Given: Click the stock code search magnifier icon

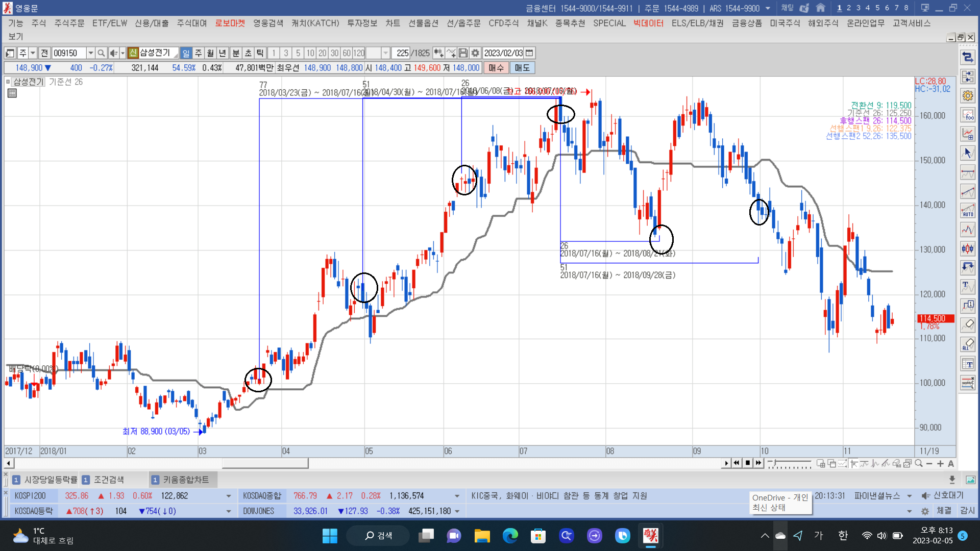Looking at the screenshot, I should tap(101, 53).
